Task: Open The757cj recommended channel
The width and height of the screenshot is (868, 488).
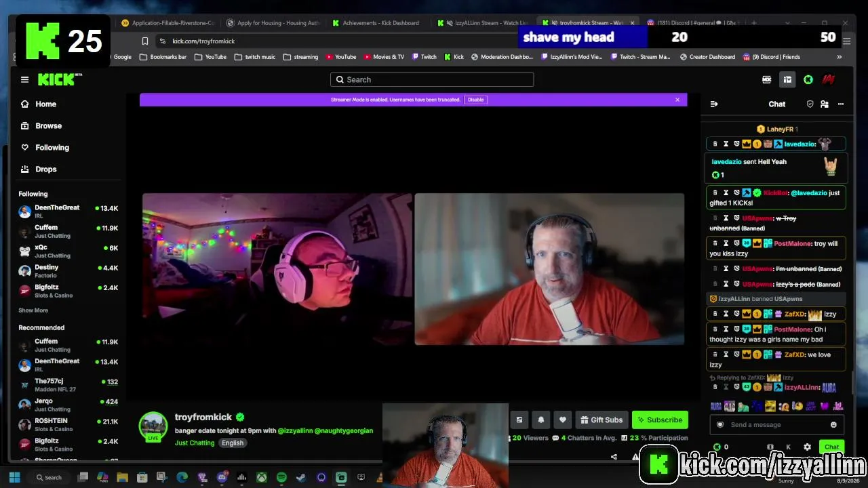Action: click(68, 385)
